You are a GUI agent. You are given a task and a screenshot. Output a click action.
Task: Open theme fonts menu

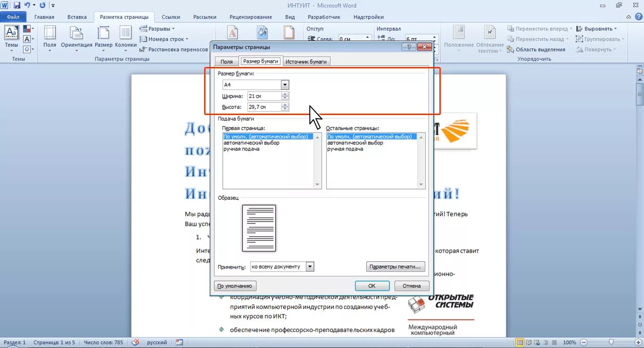[28, 39]
